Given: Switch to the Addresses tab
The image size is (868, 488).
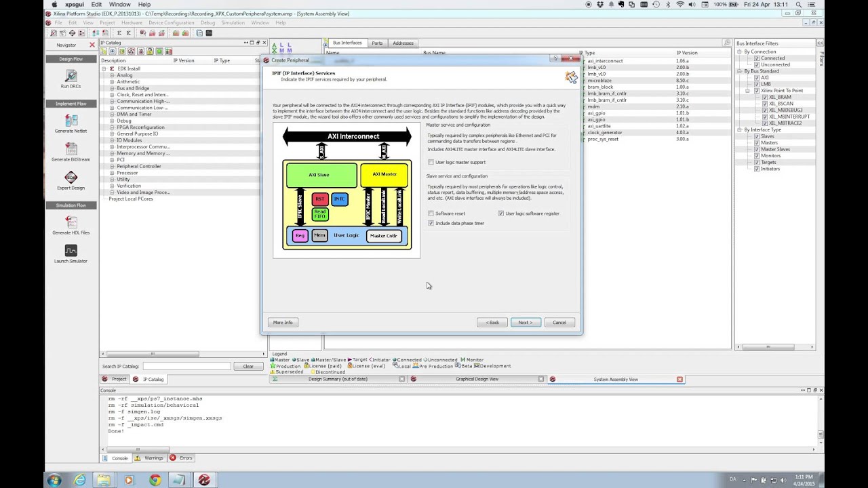Looking at the screenshot, I should coord(403,43).
